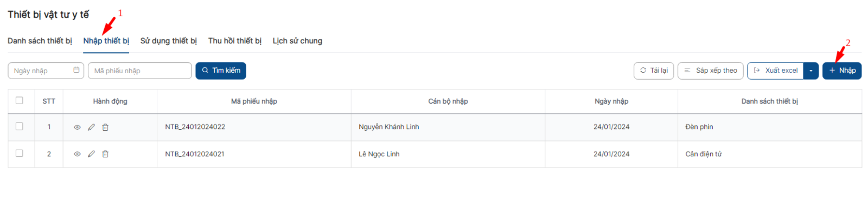
Task: Open the Lịch sử chung tab
Action: point(297,41)
